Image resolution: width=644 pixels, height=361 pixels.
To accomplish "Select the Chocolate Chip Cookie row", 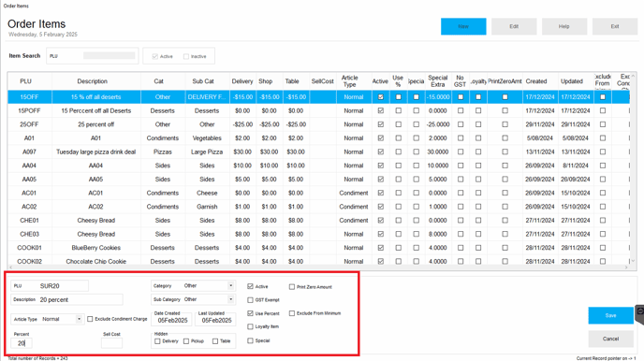I will [318, 261].
